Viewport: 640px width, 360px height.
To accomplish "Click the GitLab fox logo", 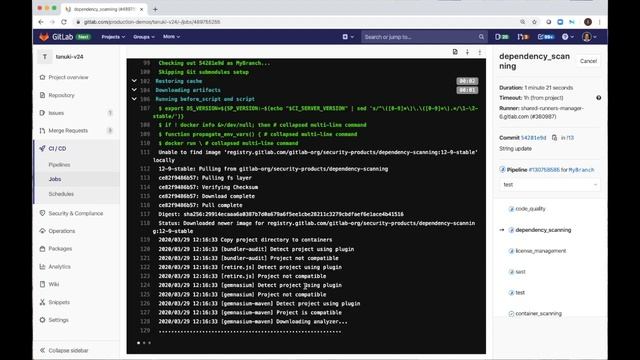I will click(x=44, y=37).
